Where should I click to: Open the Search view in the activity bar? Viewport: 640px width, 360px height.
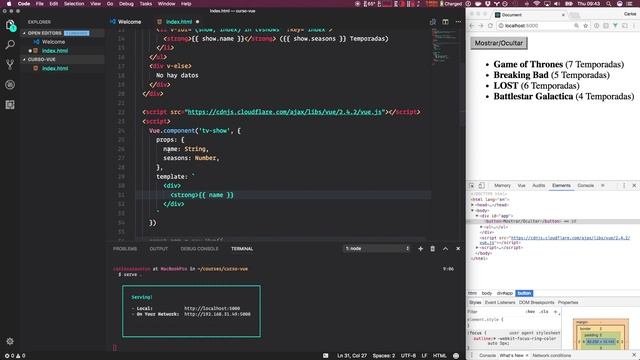click(x=10, y=45)
